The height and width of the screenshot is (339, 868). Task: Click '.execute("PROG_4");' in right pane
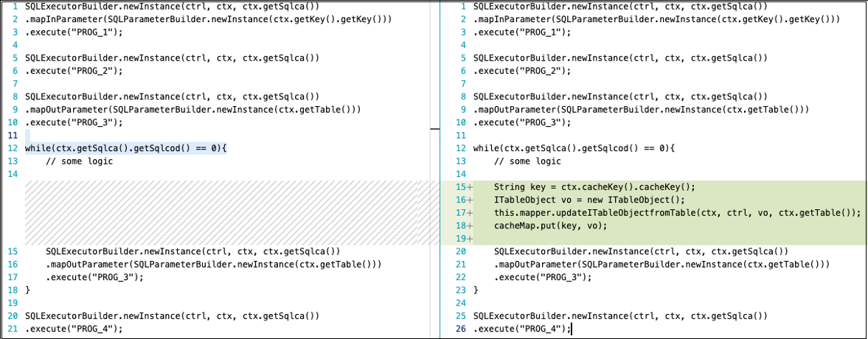522,329
